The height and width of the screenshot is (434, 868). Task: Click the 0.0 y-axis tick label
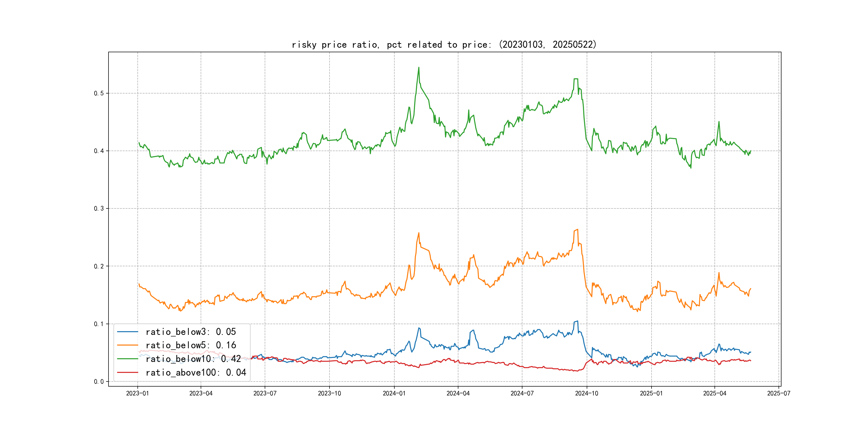pyautogui.click(x=99, y=382)
